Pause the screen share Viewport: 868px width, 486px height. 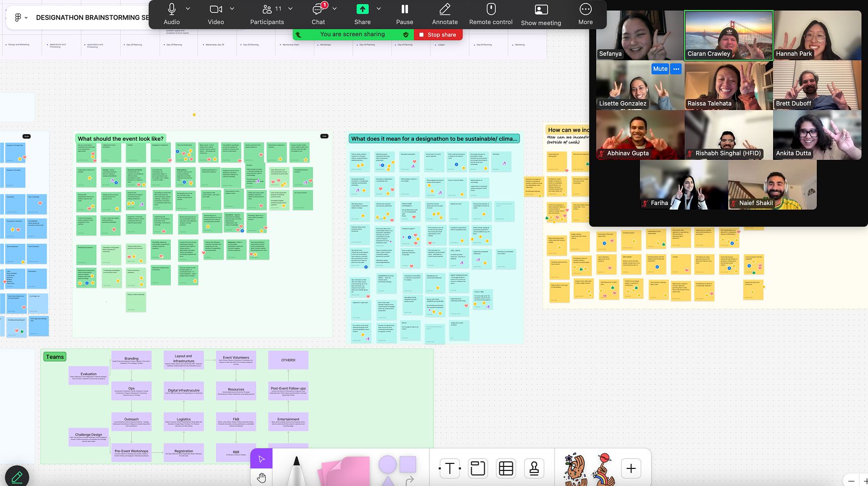coord(404,15)
